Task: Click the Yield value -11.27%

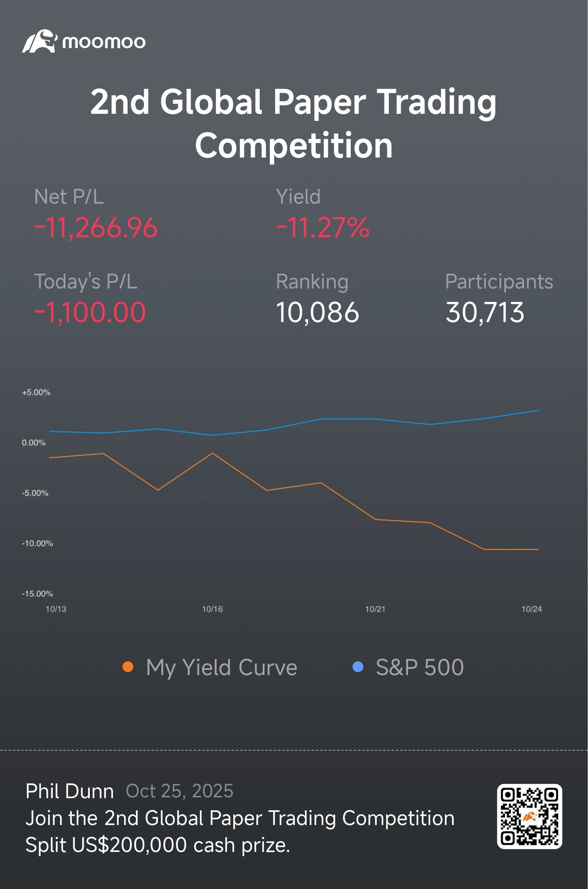Action: [x=323, y=228]
